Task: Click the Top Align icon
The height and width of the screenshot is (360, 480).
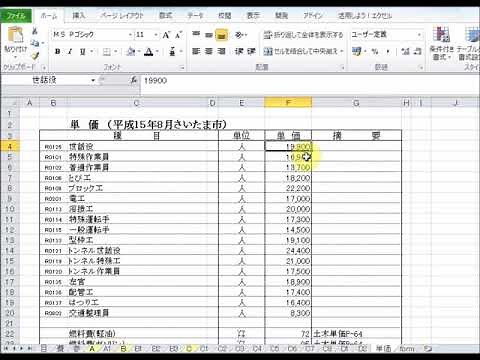Action: (x=196, y=34)
